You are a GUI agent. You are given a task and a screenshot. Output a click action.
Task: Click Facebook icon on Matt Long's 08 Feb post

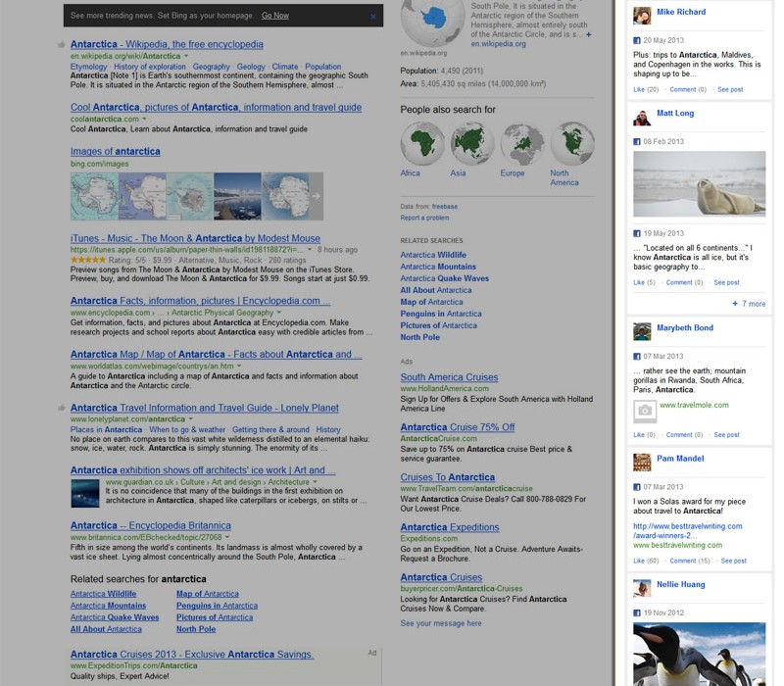pos(637,142)
